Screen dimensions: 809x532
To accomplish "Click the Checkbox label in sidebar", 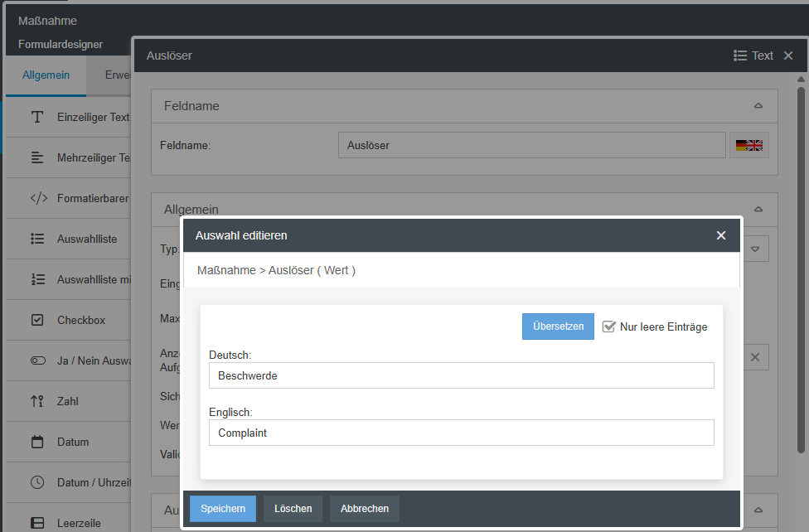I will pos(81,321).
